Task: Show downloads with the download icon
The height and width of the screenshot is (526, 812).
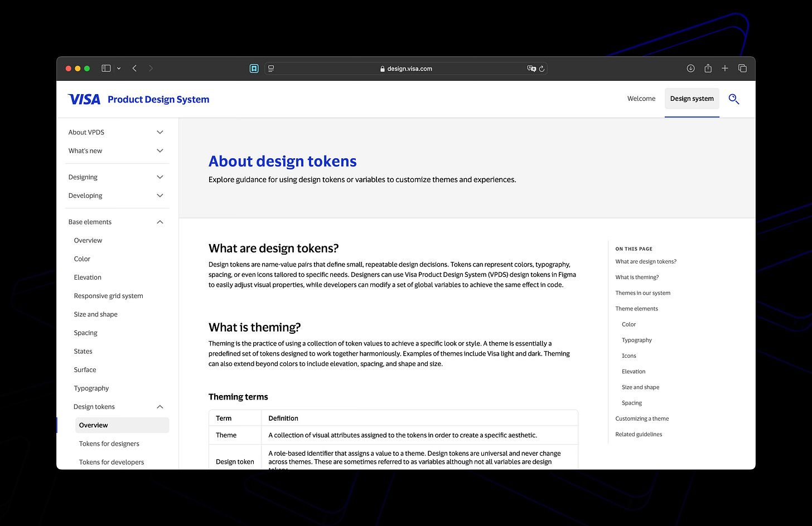Action: pyautogui.click(x=690, y=69)
